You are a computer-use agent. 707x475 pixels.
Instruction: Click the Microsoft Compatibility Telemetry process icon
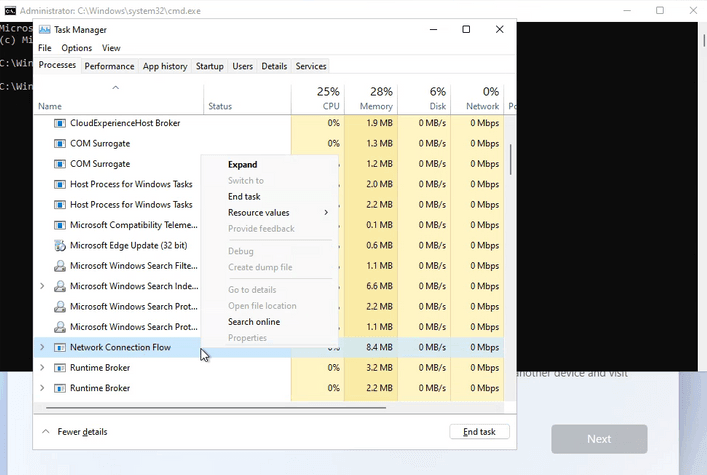pyautogui.click(x=60, y=225)
